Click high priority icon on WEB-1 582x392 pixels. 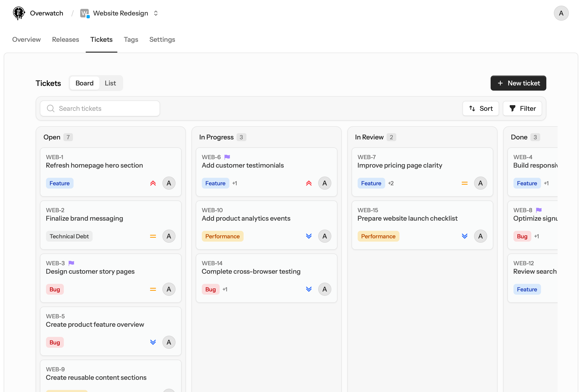click(x=153, y=183)
